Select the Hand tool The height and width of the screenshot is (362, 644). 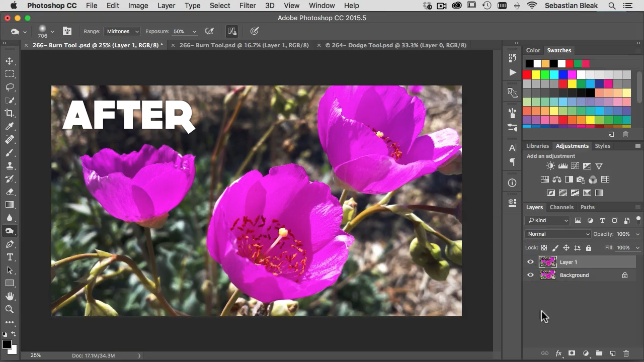pos(10,296)
